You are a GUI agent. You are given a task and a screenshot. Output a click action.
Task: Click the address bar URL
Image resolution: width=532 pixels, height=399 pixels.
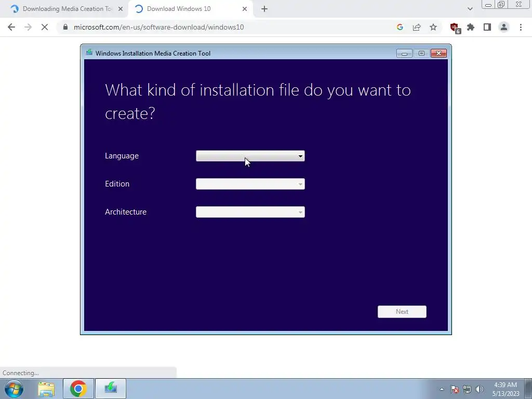coord(158,27)
